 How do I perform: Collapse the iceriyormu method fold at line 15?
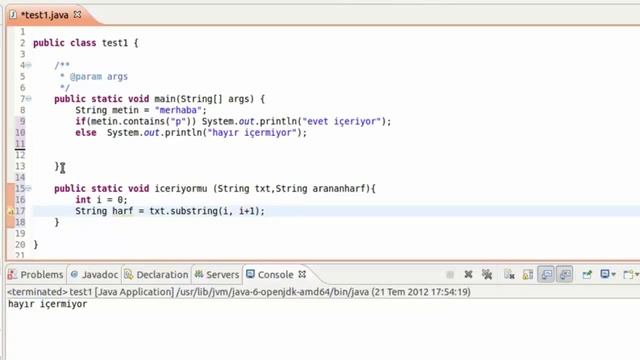click(x=29, y=188)
